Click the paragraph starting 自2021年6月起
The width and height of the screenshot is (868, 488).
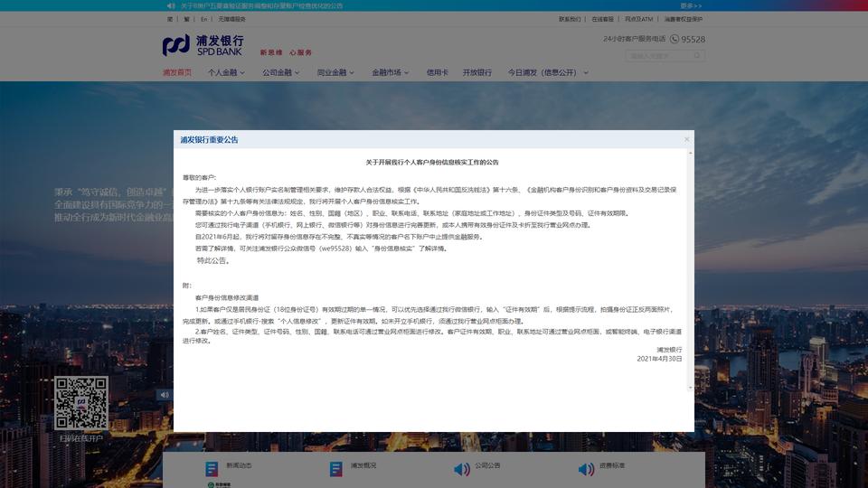[x=339, y=237]
